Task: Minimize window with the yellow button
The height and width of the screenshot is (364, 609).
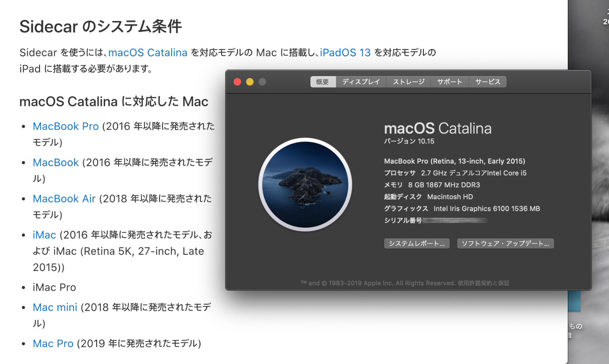Action: coord(250,82)
